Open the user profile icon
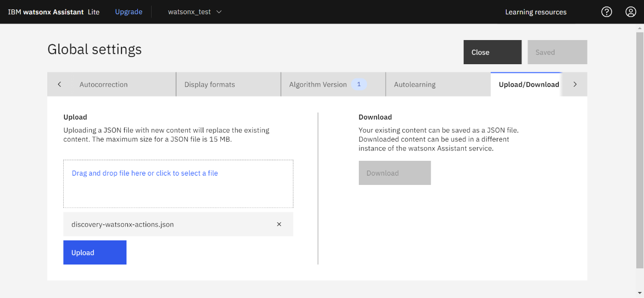Image resolution: width=644 pixels, height=298 pixels. pos(631,12)
